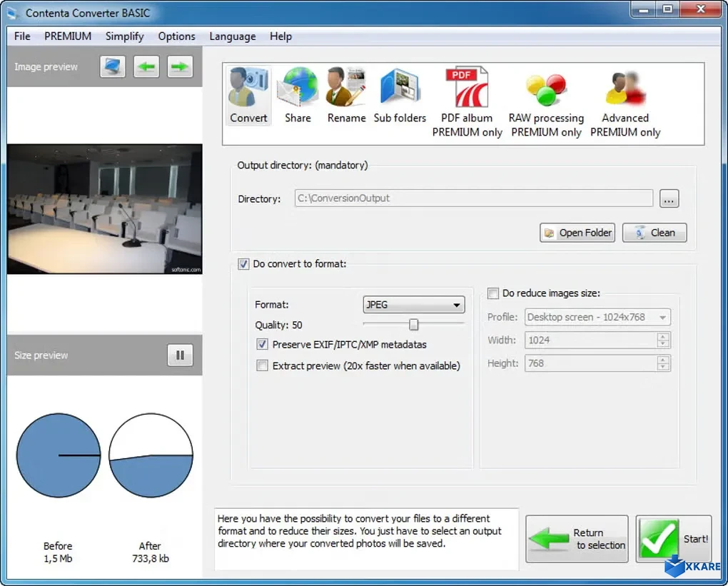The image size is (728, 586).
Task: Uncheck Do convert to format
Action: click(243, 264)
